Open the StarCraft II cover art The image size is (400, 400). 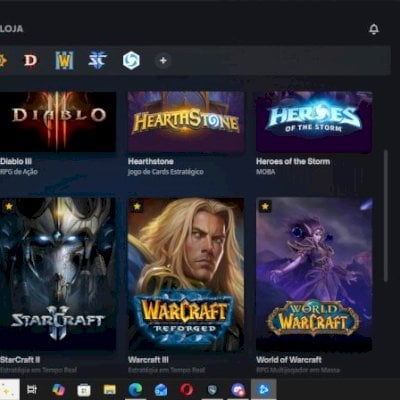point(58,274)
